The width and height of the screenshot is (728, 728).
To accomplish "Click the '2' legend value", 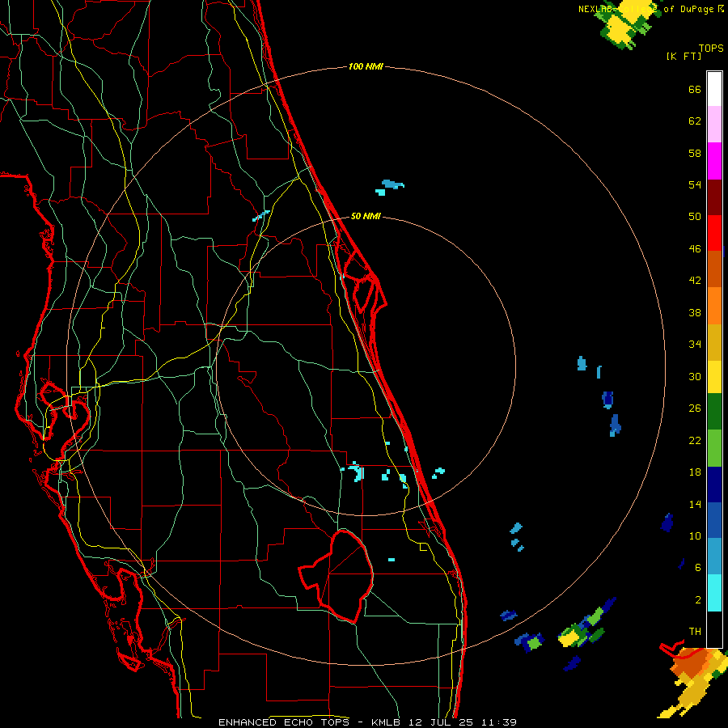I will coord(698,600).
